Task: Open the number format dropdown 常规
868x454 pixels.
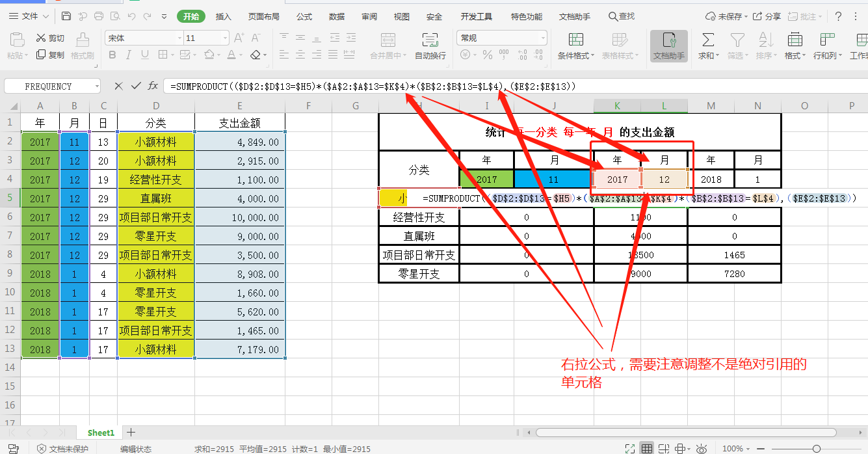Action: pos(542,38)
